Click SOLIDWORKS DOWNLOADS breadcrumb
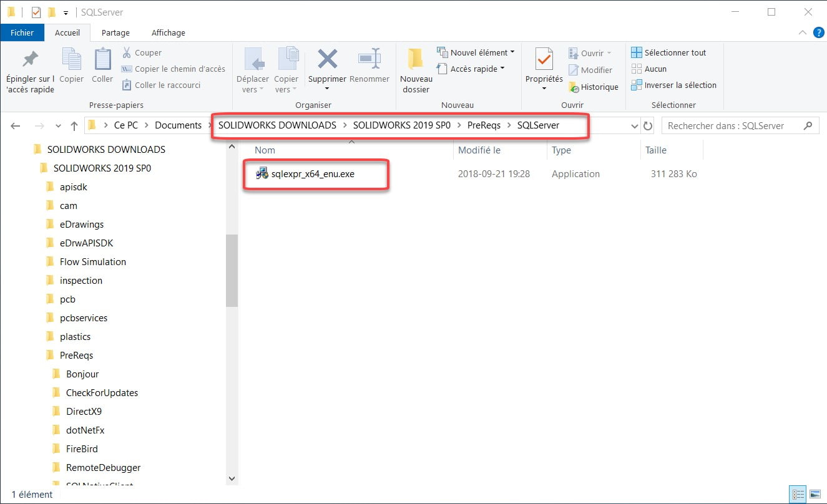 pyautogui.click(x=277, y=125)
